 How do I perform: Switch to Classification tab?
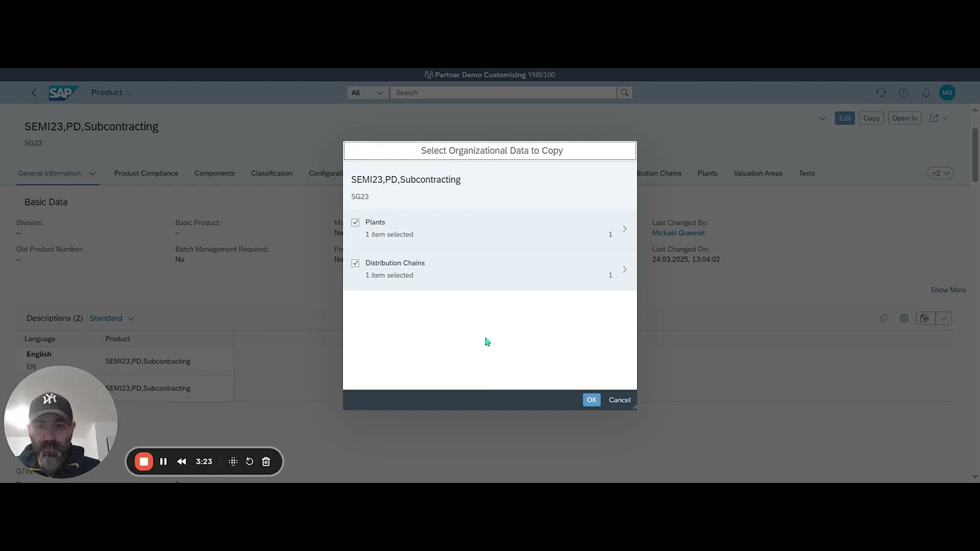[272, 174]
